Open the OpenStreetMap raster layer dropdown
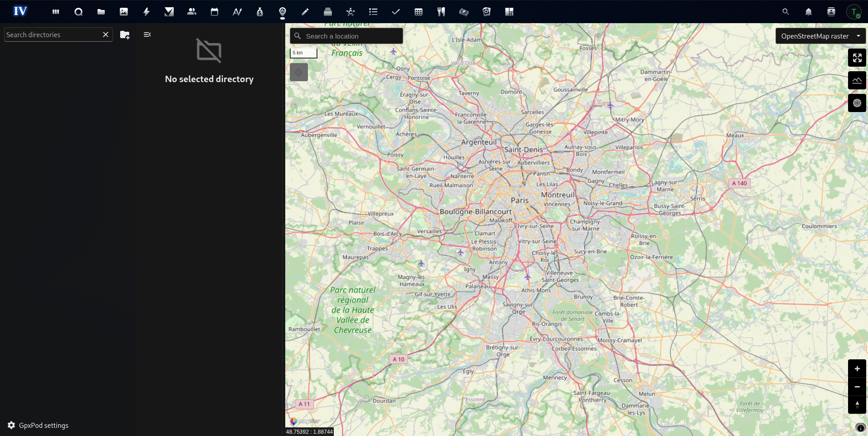 coord(820,36)
